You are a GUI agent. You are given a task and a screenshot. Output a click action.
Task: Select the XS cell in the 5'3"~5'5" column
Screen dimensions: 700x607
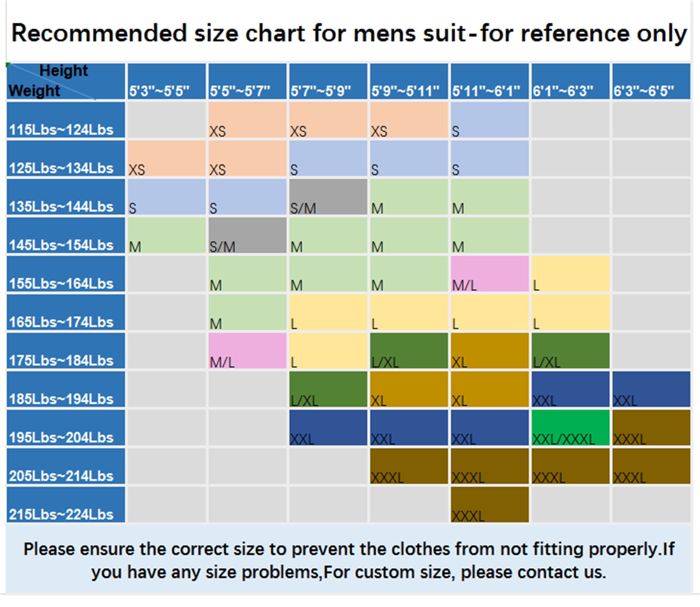(x=166, y=158)
